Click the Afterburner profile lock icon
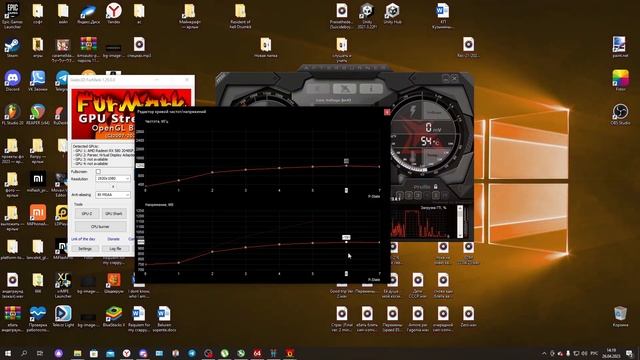Image resolution: width=640 pixels, height=360 pixels. click(436, 187)
